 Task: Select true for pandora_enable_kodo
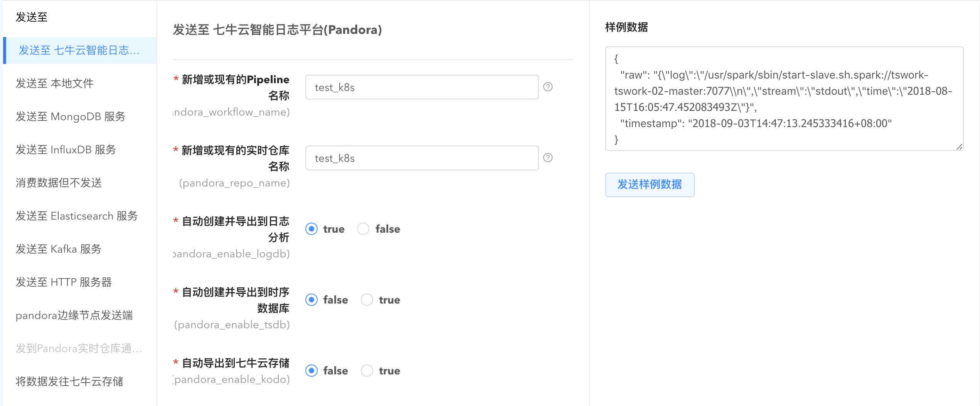(x=367, y=371)
